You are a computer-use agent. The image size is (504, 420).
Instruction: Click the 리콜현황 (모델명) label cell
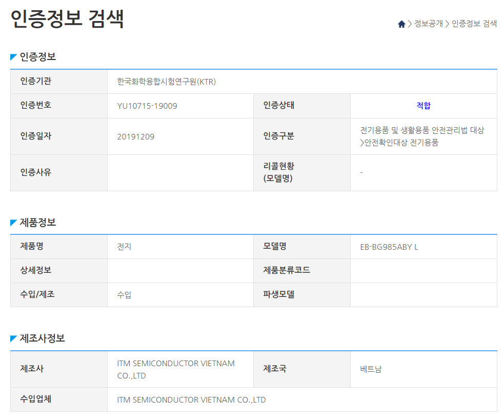[x=301, y=172]
